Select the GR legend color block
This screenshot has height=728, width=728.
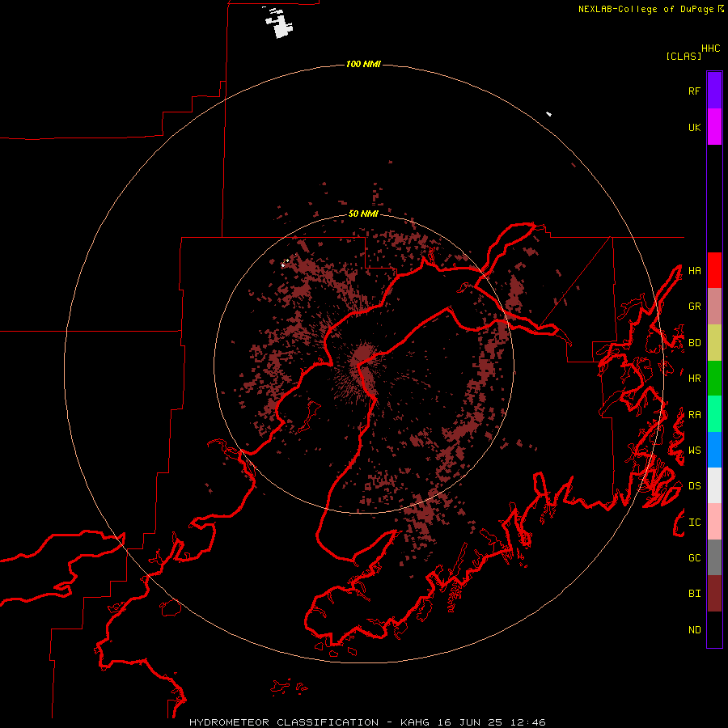point(714,306)
